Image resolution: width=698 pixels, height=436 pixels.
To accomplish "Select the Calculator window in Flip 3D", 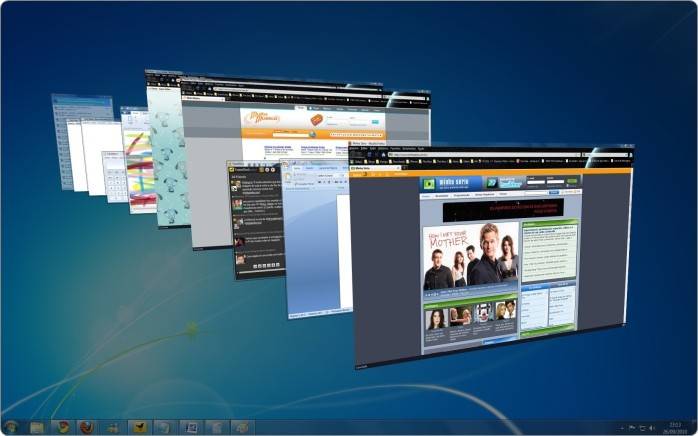I will (114, 177).
